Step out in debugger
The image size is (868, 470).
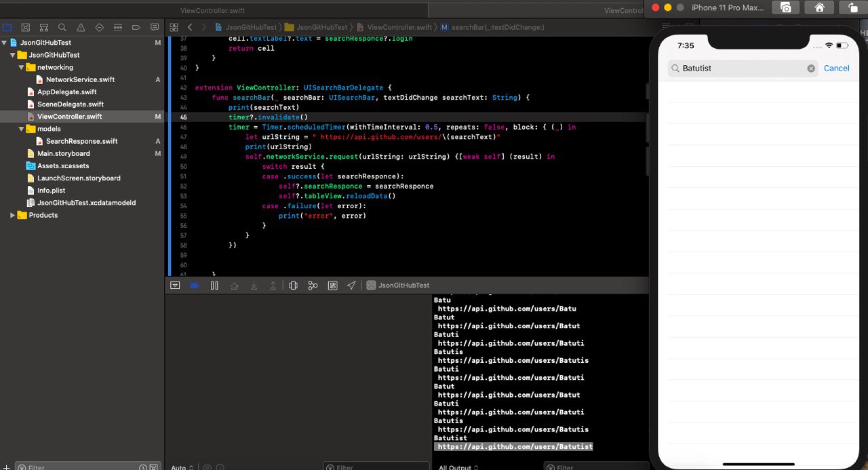pos(273,286)
